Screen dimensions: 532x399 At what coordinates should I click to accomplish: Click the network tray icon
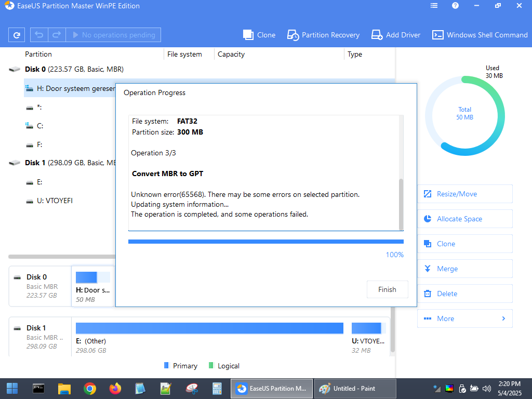click(436, 389)
